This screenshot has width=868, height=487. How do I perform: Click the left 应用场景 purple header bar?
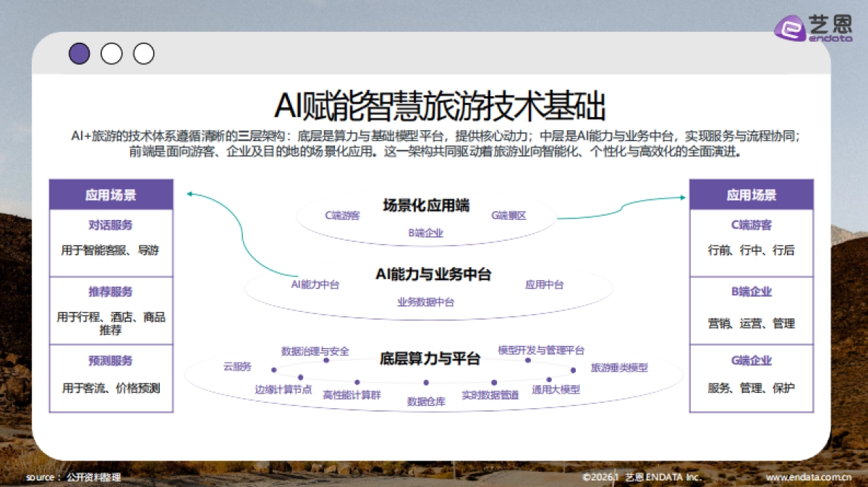pyautogui.click(x=111, y=194)
